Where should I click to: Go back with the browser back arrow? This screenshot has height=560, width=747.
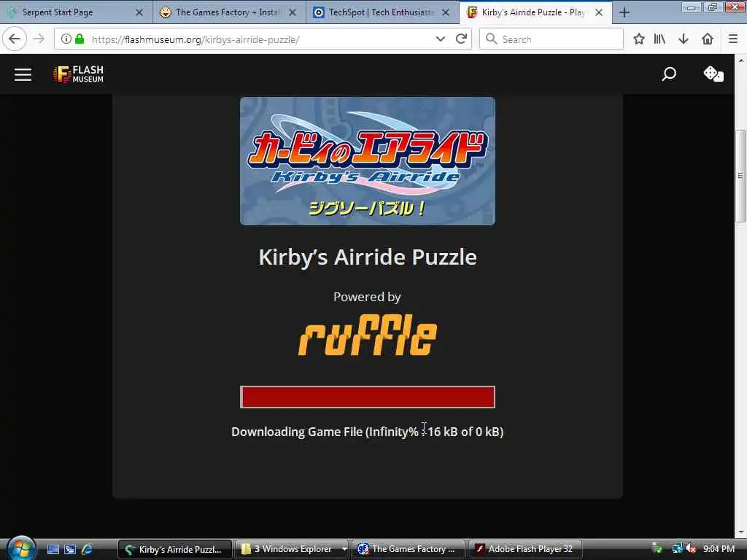tap(15, 39)
